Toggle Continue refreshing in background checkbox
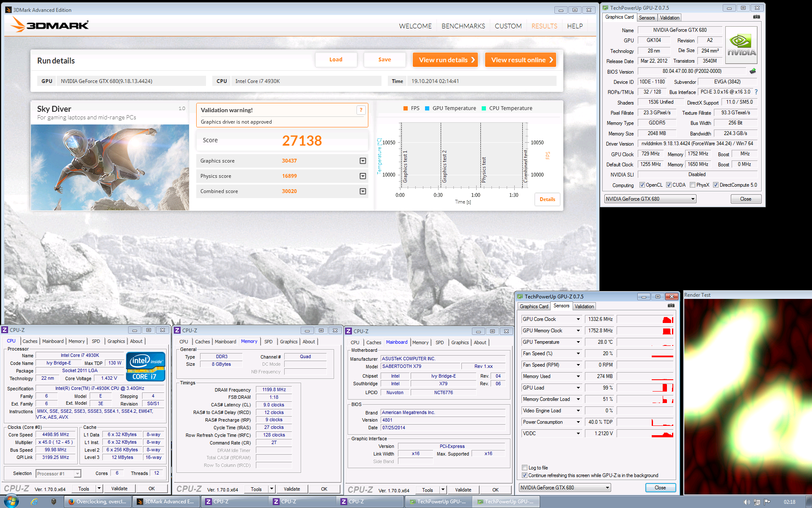The width and height of the screenshot is (812, 508). (x=524, y=475)
